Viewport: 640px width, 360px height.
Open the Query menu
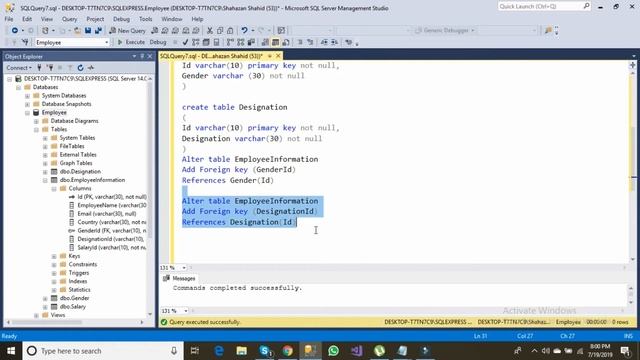pos(69,19)
